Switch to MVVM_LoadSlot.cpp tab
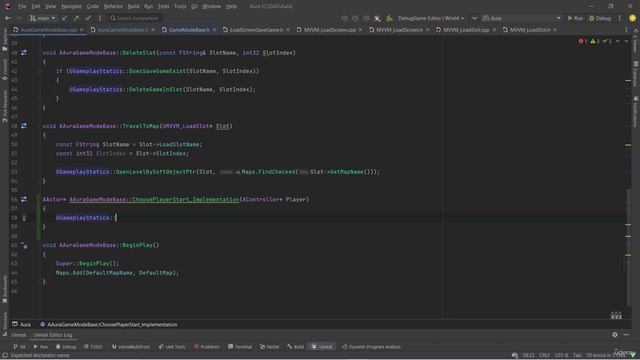The width and height of the screenshot is (640, 360). 466,30
